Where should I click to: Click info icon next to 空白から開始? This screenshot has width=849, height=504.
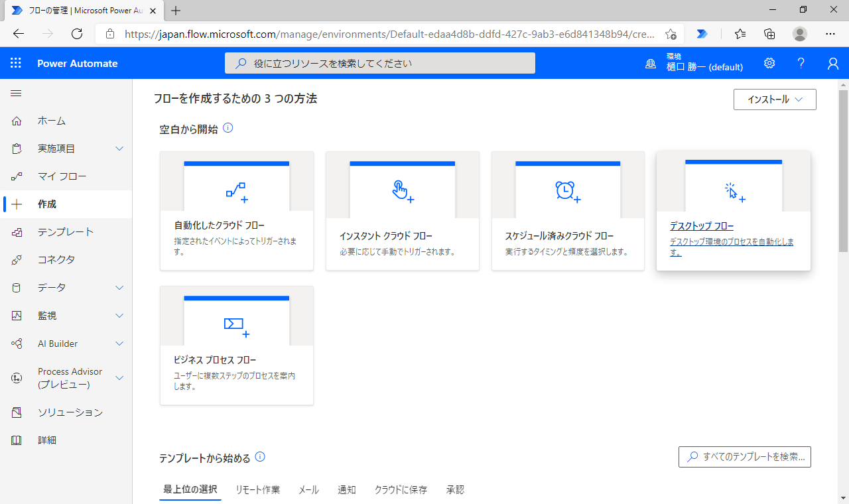(228, 128)
